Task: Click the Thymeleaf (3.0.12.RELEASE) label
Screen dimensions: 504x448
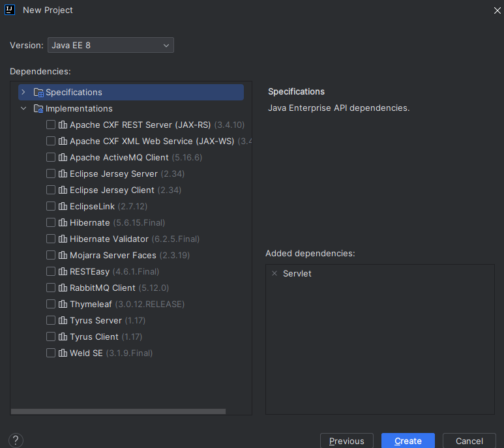Action: [x=127, y=304]
